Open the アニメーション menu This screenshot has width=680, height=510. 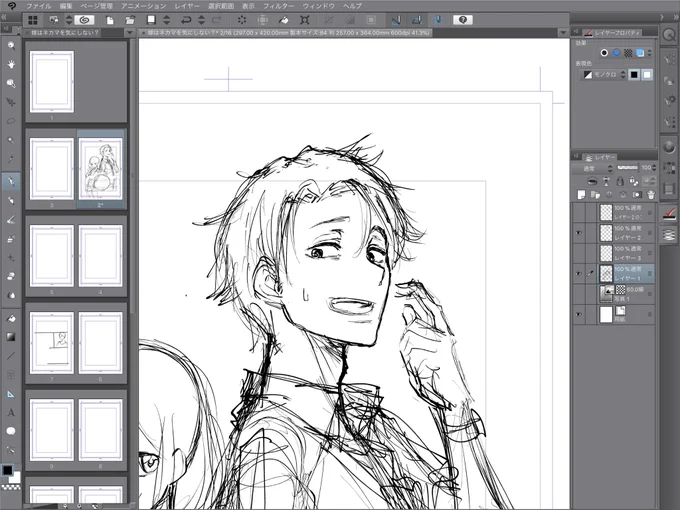point(144,6)
